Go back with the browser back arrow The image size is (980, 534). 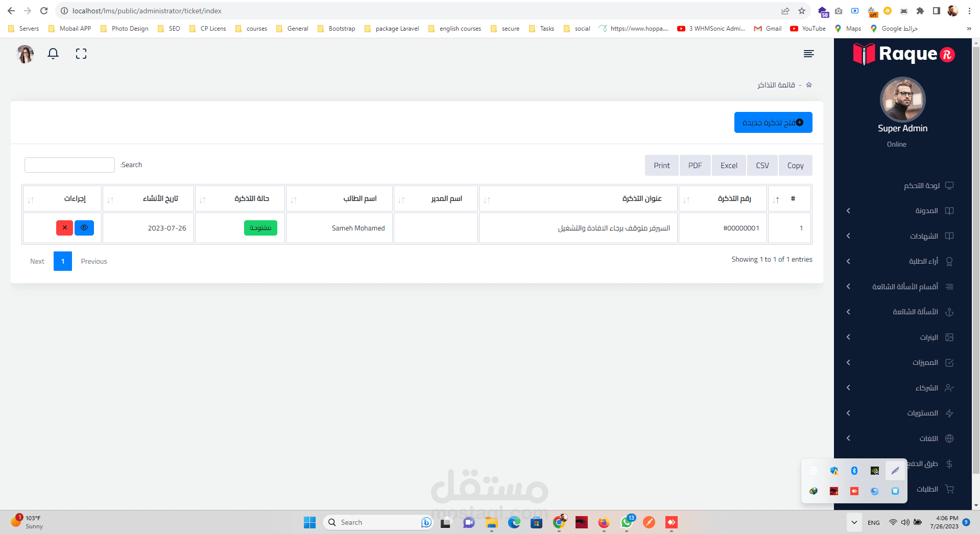pyautogui.click(x=11, y=11)
